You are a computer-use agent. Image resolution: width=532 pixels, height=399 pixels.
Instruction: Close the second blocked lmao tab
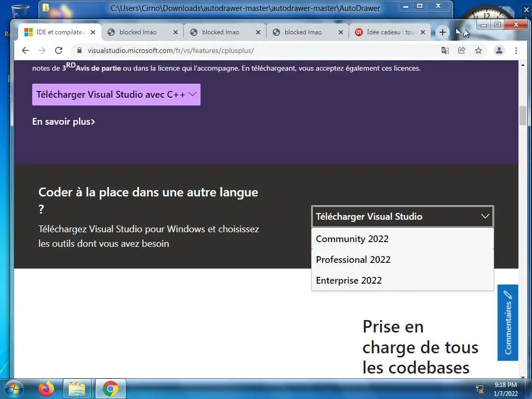(x=258, y=32)
